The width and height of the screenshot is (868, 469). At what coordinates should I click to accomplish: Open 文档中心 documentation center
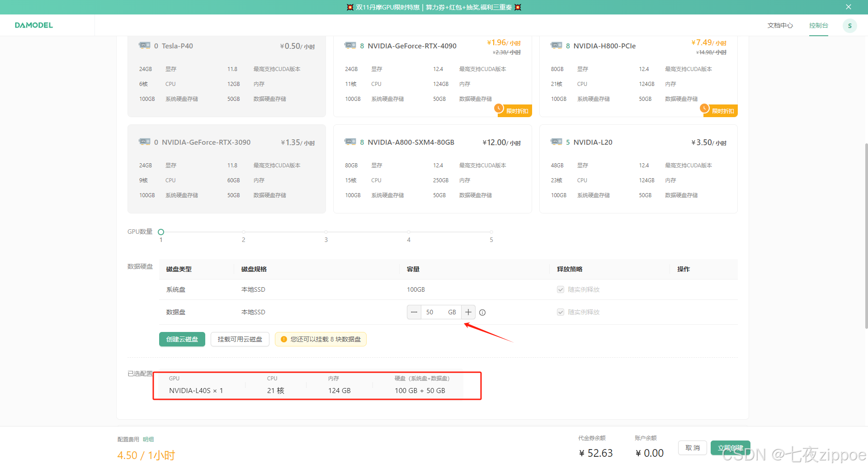click(x=780, y=25)
